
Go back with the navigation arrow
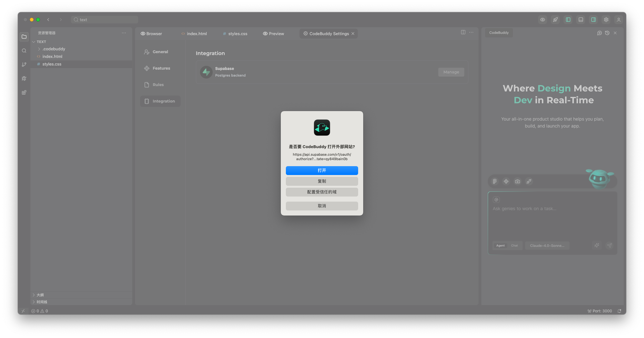48,20
